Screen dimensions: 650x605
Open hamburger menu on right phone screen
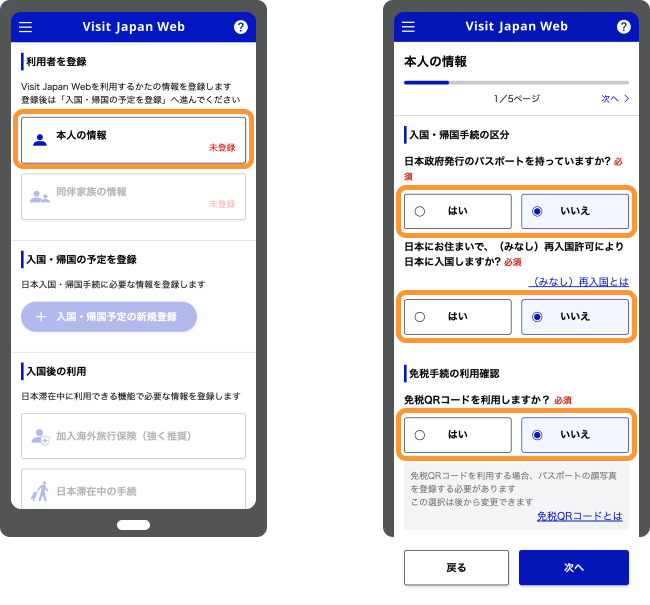click(408, 27)
